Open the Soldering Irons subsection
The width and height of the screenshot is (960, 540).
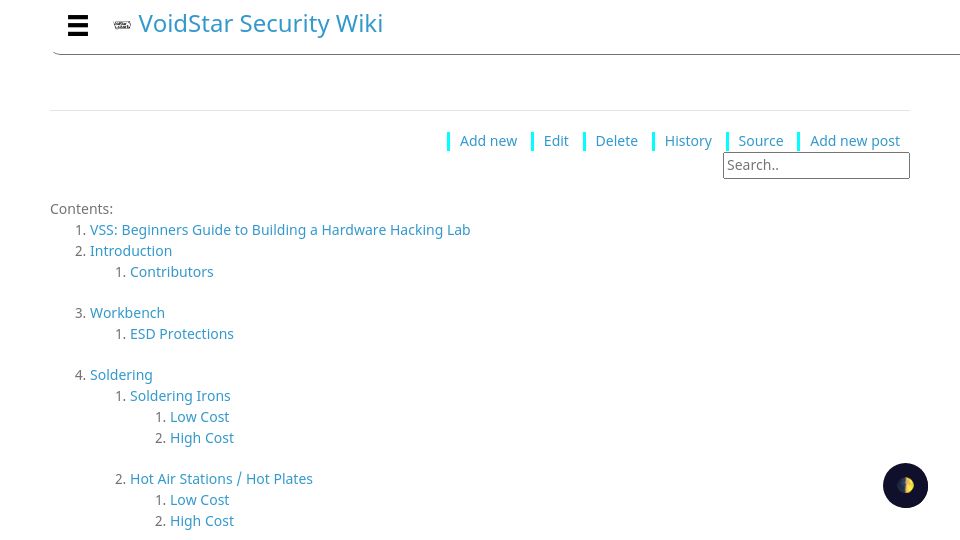[180, 396]
